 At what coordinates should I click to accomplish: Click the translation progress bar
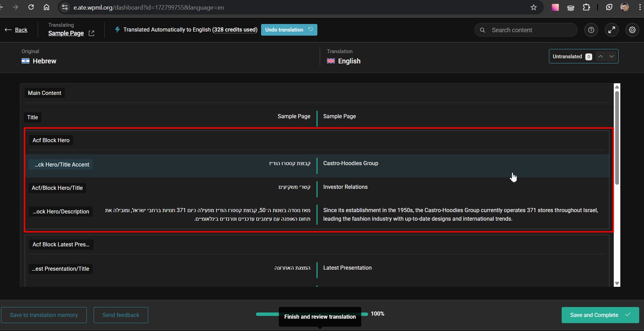click(312, 314)
